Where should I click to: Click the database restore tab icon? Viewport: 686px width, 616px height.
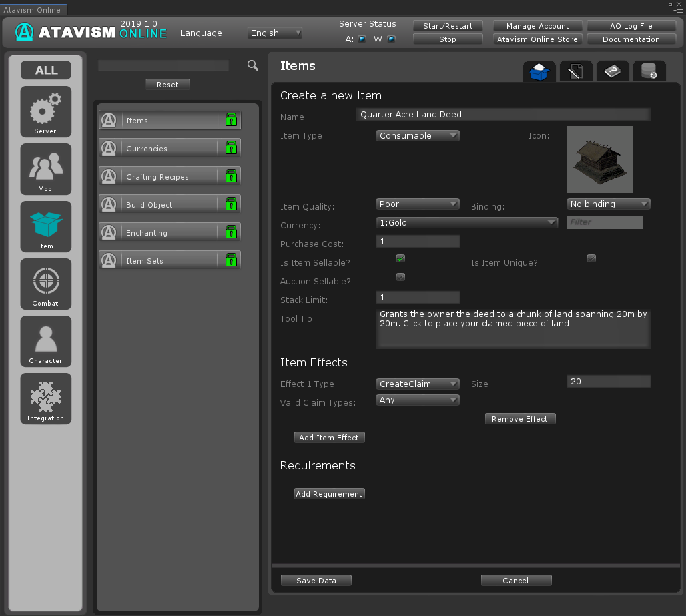[x=649, y=71]
